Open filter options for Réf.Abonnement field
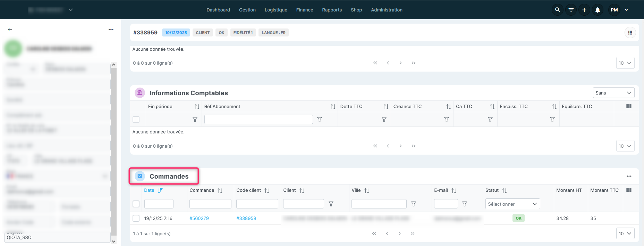644x246 pixels. [319, 120]
